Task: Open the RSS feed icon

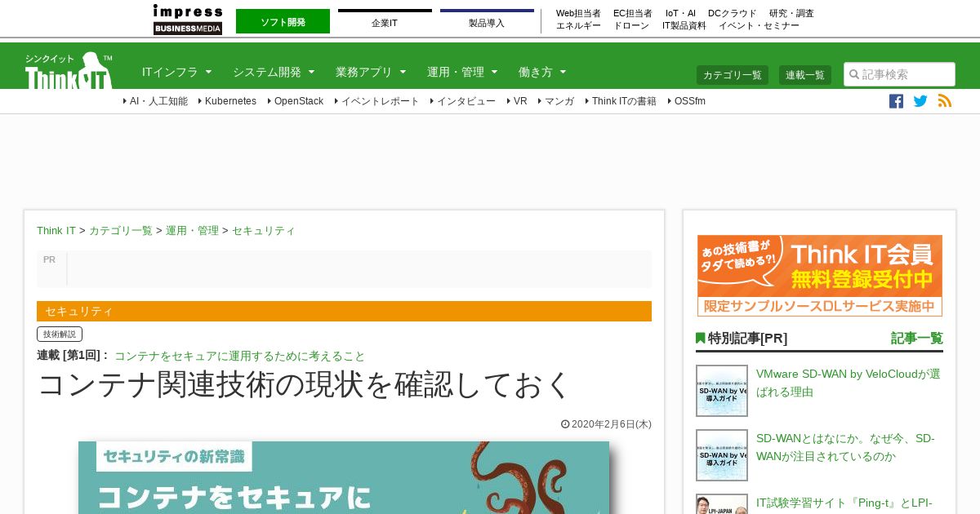Action: [x=945, y=101]
